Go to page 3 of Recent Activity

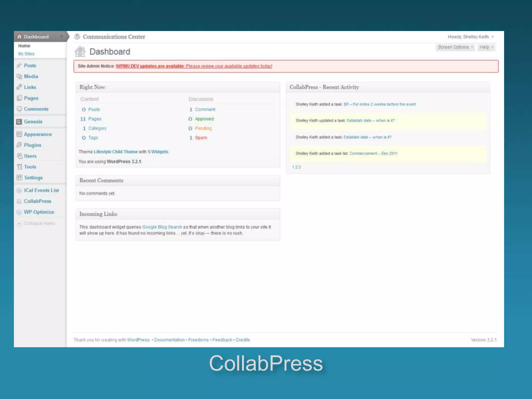(x=300, y=167)
